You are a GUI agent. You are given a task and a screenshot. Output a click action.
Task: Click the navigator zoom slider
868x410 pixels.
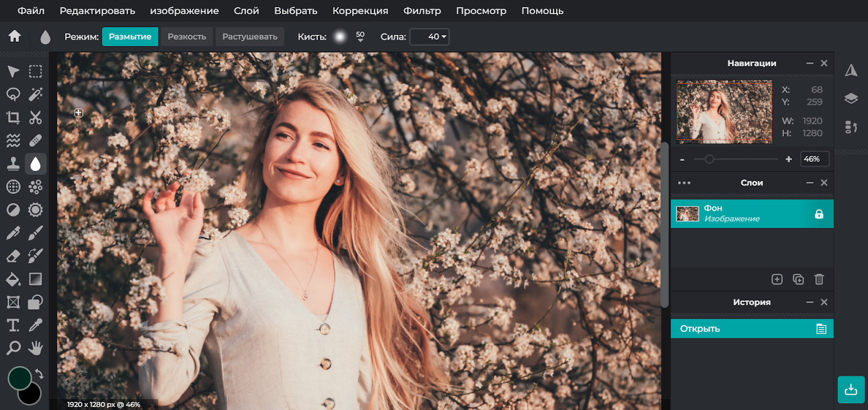click(x=736, y=159)
